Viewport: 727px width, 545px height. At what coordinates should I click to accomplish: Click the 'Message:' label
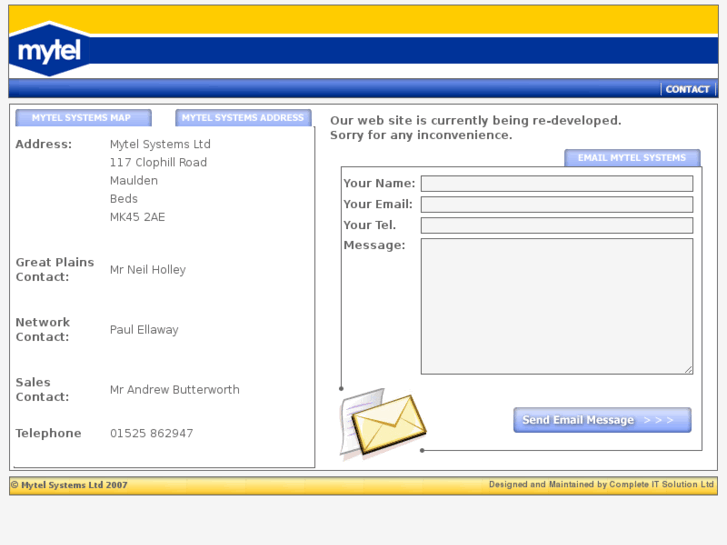tap(374, 245)
